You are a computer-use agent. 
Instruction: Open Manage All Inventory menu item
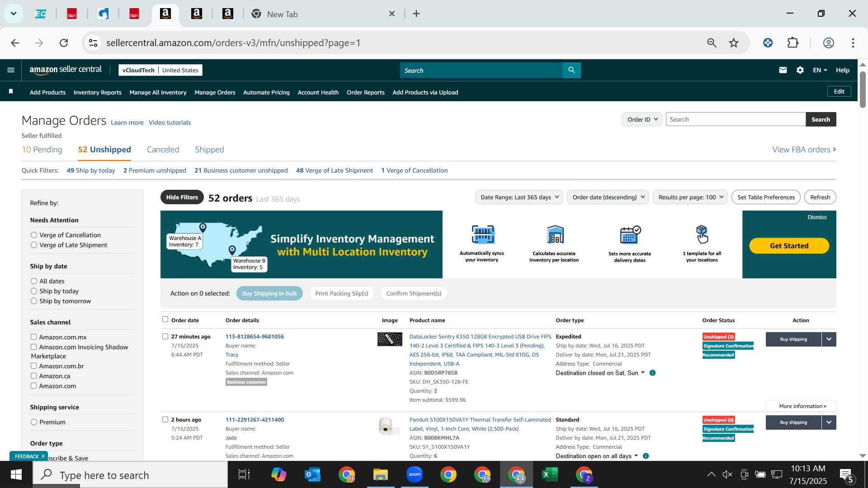point(158,92)
